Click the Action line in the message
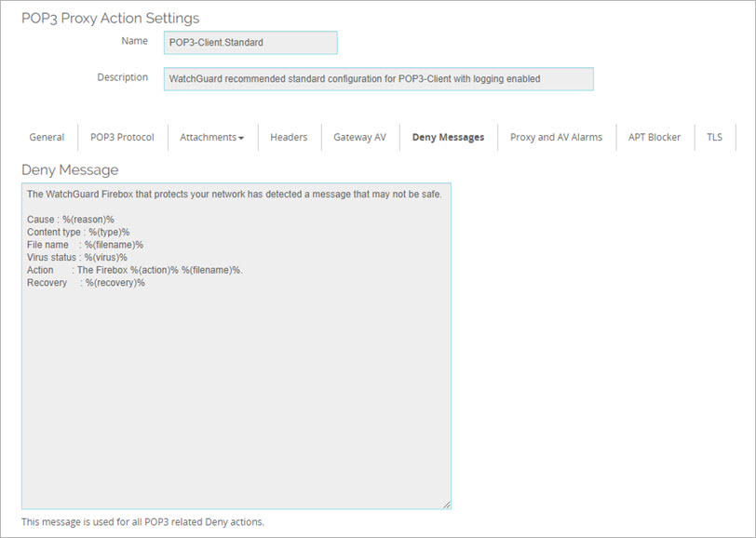Screen dimensions: 756x538 135,270
